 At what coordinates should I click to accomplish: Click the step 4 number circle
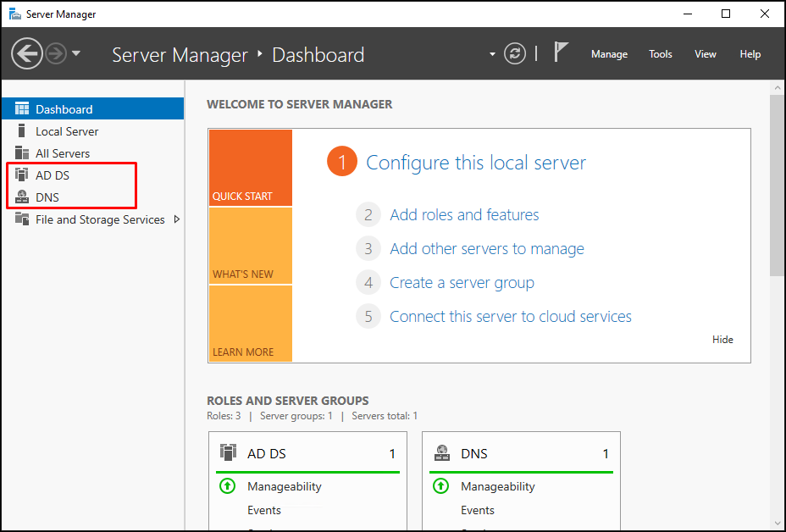[368, 283]
